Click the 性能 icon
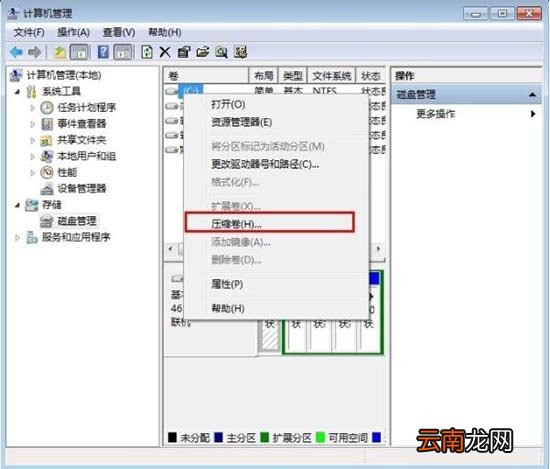 (47, 172)
